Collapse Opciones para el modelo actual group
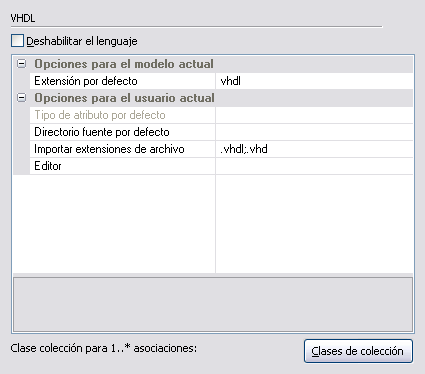Viewport: 425px width, 374px height. (21, 64)
